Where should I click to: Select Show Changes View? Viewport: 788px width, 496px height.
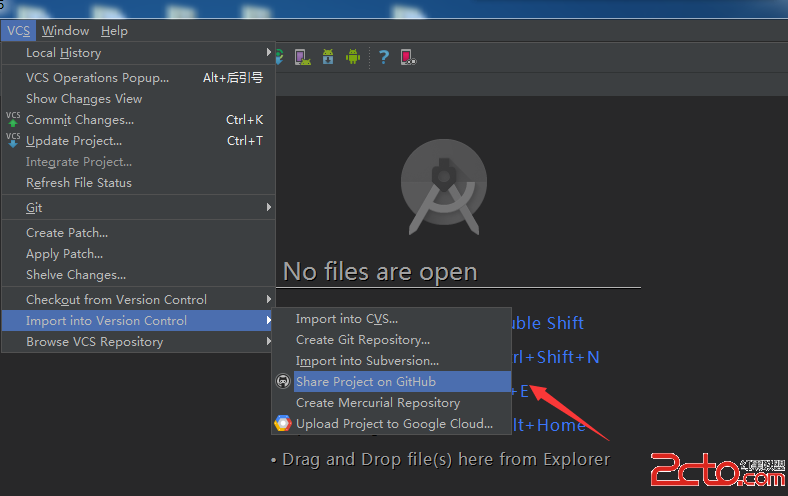[138, 99]
